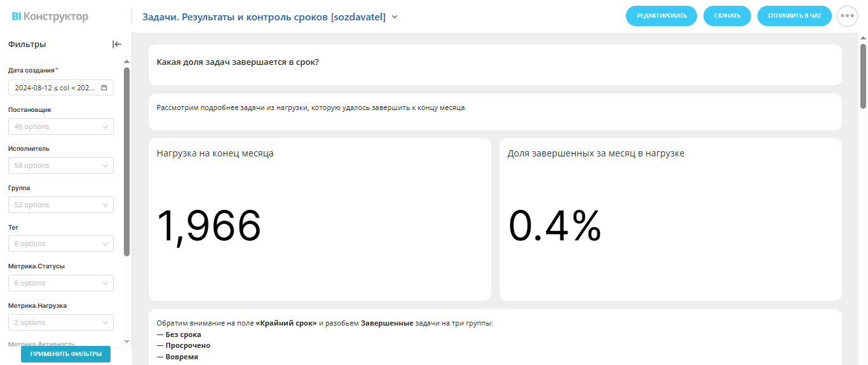Open the three-dots more options menu
Viewport: 868px width, 365px height.
847,16
